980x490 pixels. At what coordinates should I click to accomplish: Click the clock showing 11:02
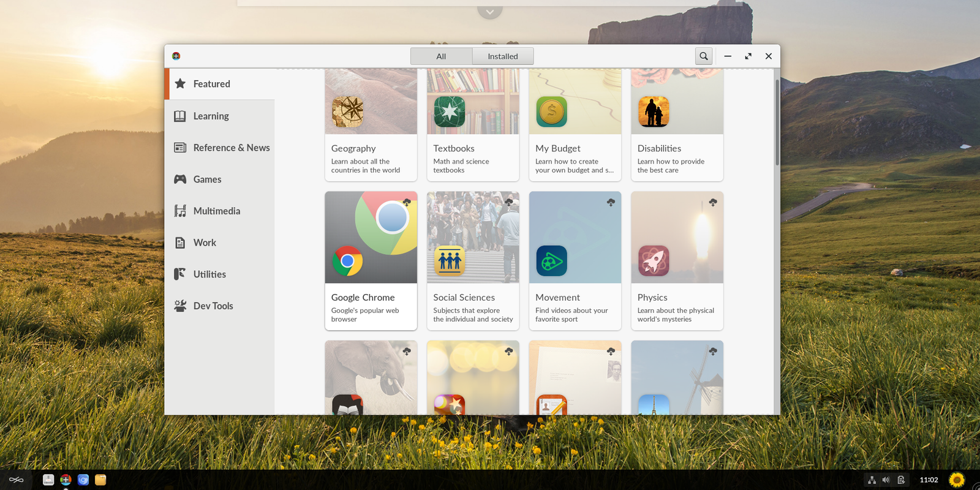pyautogui.click(x=929, y=480)
